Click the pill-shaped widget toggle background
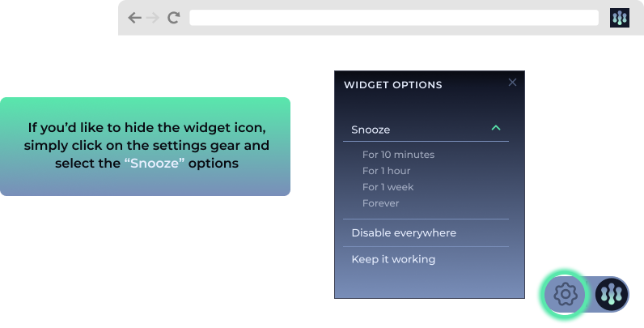 pyautogui.click(x=589, y=294)
